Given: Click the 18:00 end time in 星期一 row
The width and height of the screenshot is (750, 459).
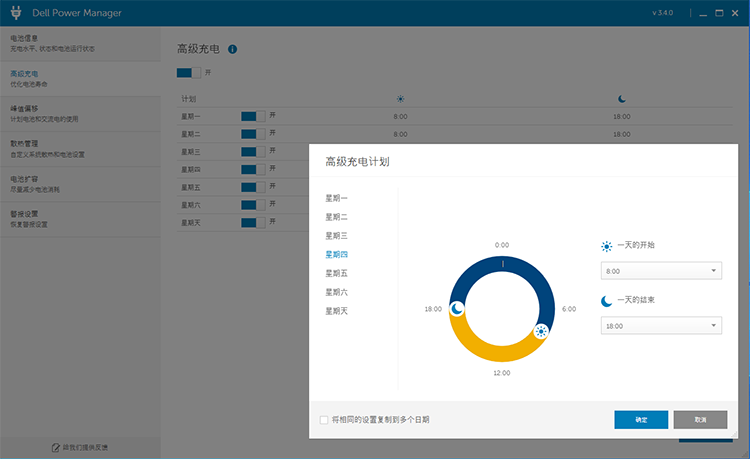Looking at the screenshot, I should click(622, 117).
